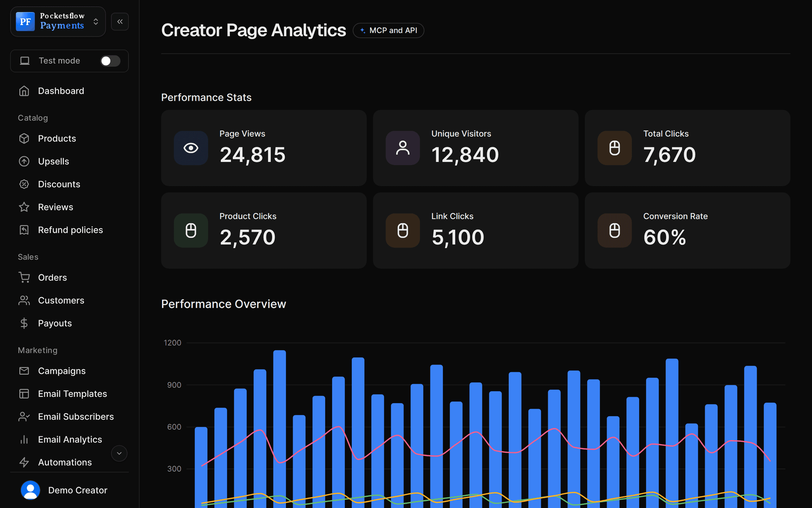Click the Reviews star icon
The image size is (812, 508).
click(x=24, y=207)
